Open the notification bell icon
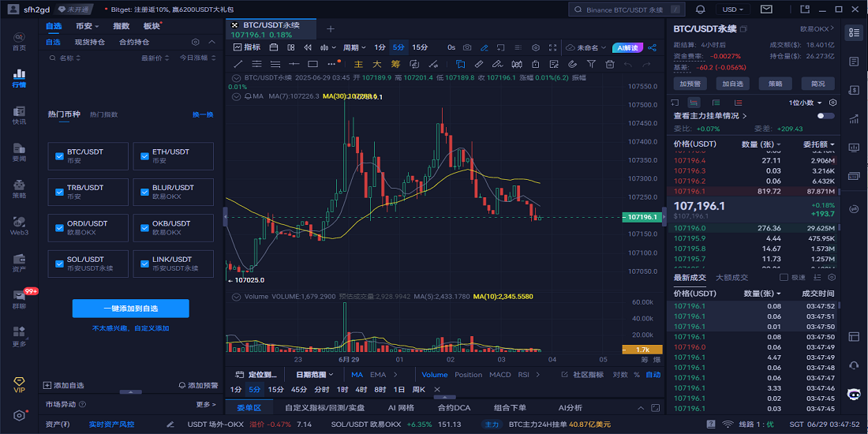This screenshot has height=434, width=868. (700, 9)
